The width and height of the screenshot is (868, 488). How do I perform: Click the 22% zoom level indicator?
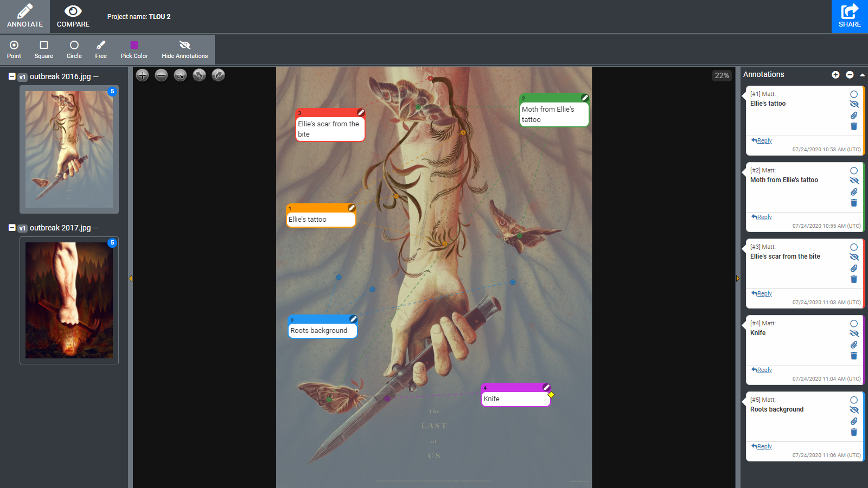722,75
